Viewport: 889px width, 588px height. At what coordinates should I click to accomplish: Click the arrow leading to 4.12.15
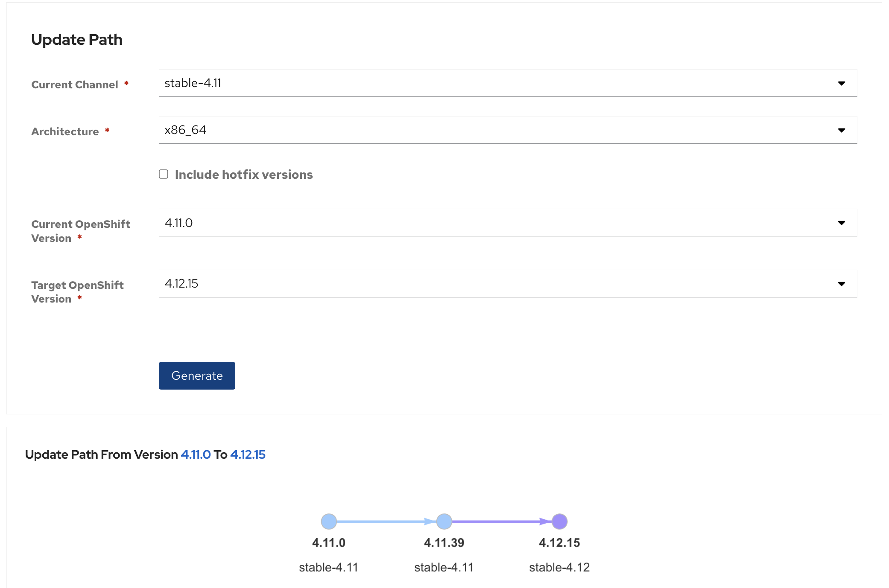tap(502, 521)
